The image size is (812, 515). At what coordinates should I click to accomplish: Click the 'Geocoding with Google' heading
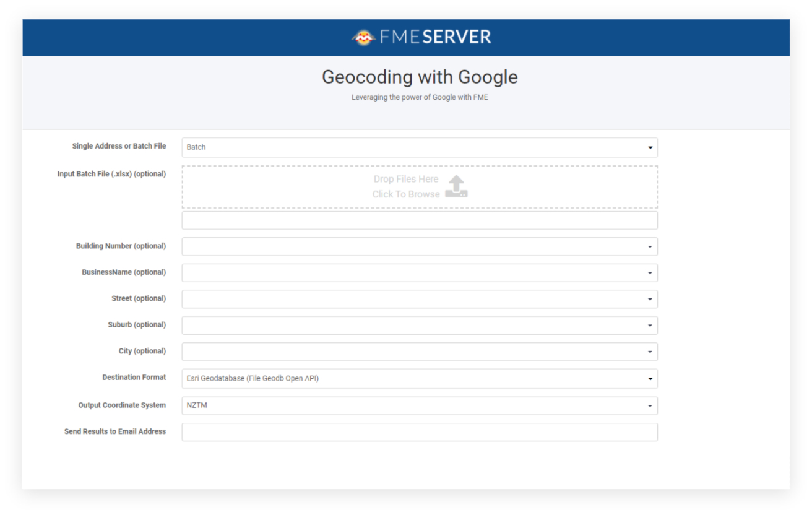[x=420, y=77]
